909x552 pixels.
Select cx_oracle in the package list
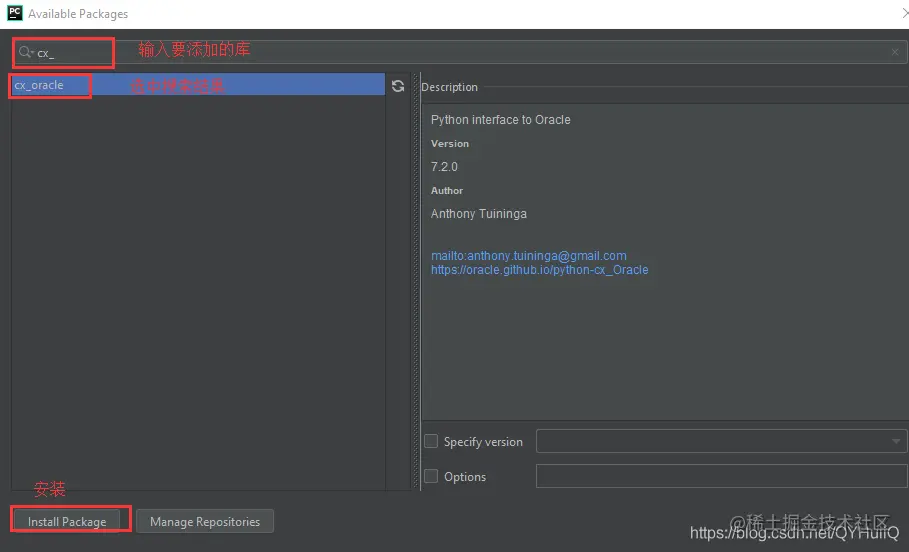[198, 85]
